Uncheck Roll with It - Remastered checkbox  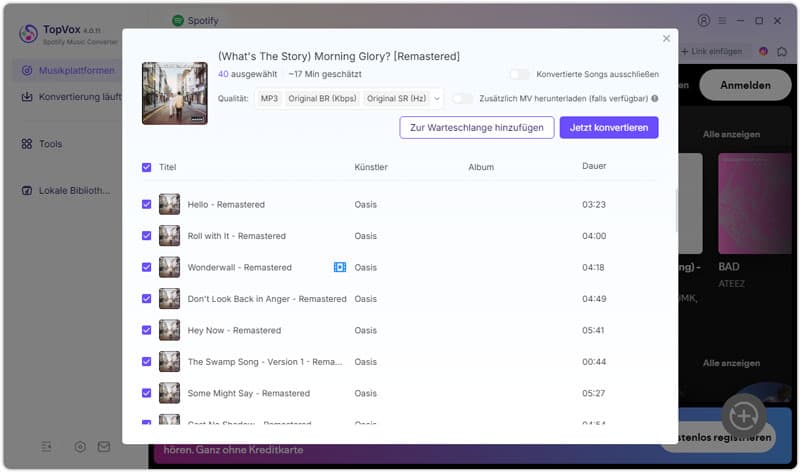click(146, 236)
